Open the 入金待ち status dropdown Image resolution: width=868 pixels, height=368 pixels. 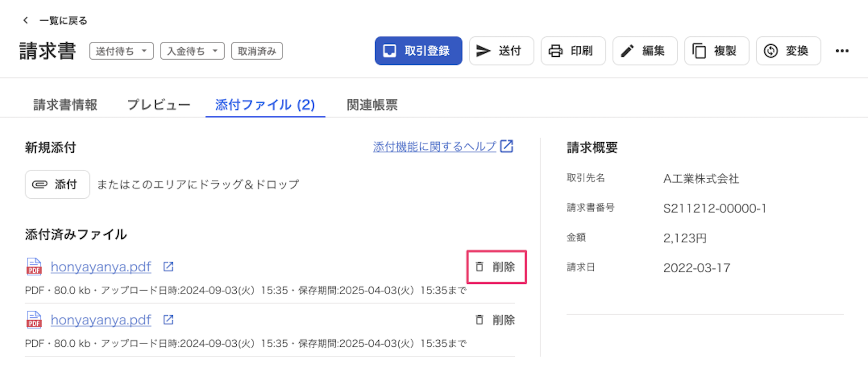[x=192, y=51]
